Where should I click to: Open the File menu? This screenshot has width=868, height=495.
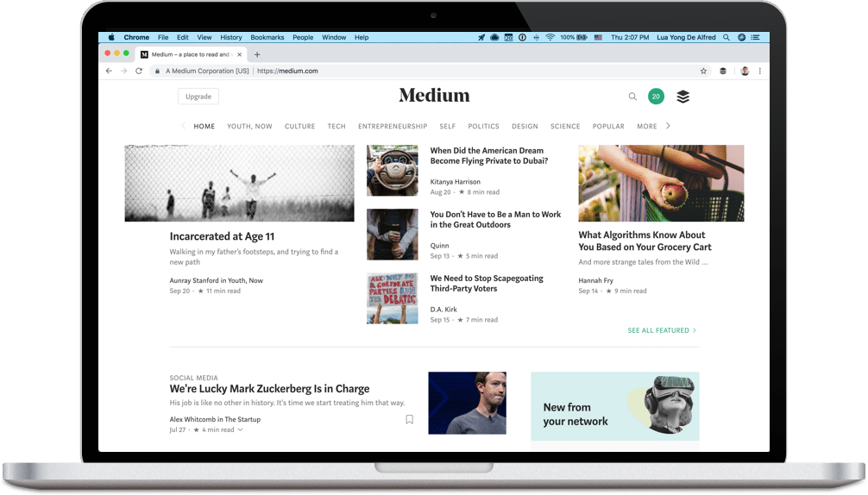pos(163,37)
